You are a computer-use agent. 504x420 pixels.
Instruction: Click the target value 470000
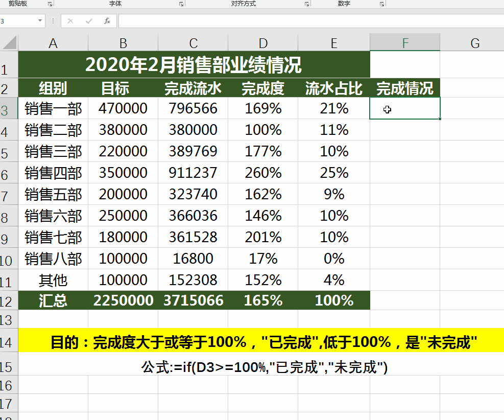click(123, 108)
